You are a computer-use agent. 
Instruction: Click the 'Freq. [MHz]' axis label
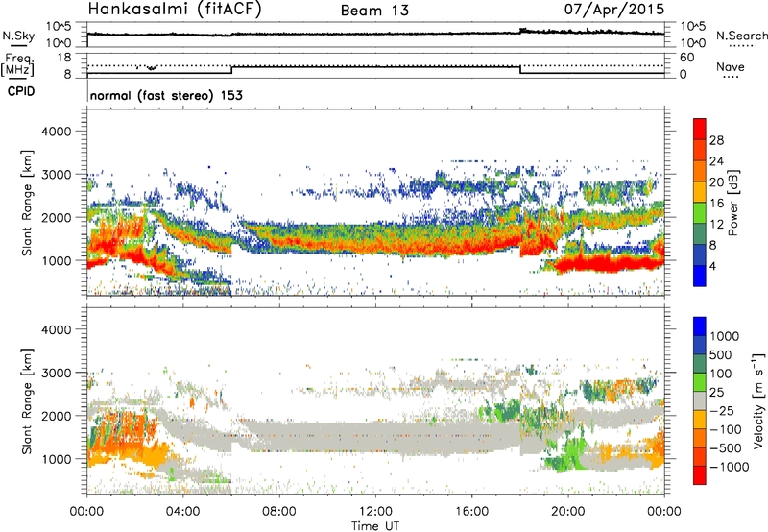[x=17, y=65]
